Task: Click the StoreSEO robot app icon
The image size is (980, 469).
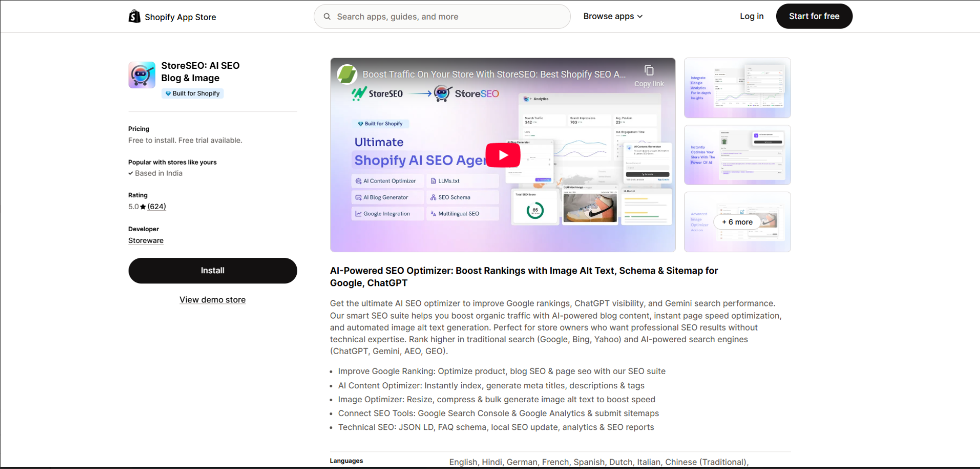Action: pyautogui.click(x=142, y=75)
